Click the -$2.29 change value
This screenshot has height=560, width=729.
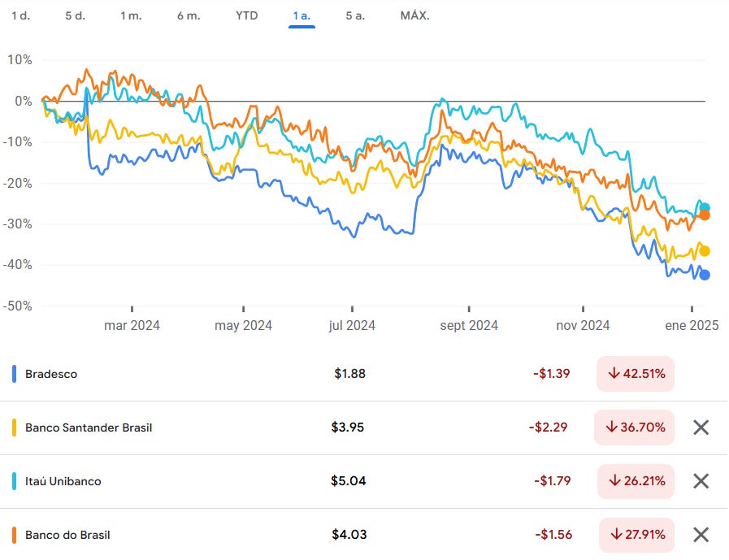click(x=548, y=427)
